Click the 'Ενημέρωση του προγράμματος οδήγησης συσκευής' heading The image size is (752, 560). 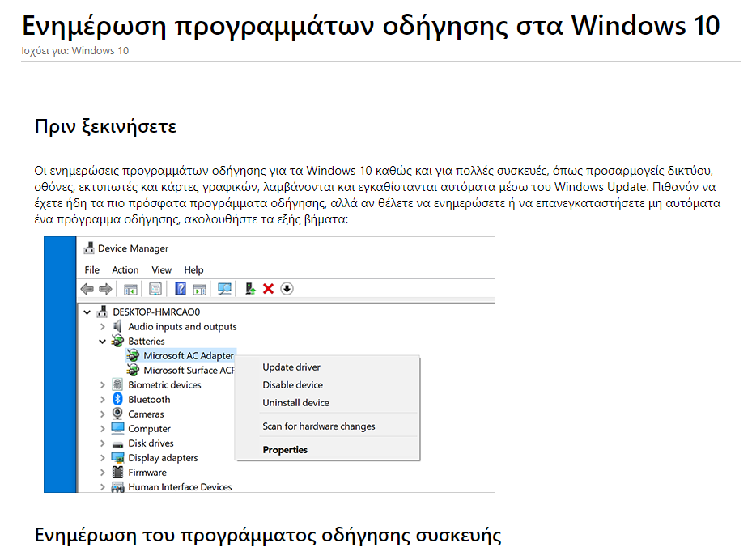[x=268, y=536]
